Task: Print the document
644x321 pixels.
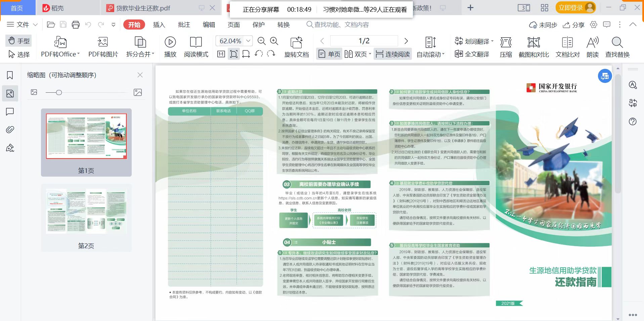Action: click(x=76, y=25)
